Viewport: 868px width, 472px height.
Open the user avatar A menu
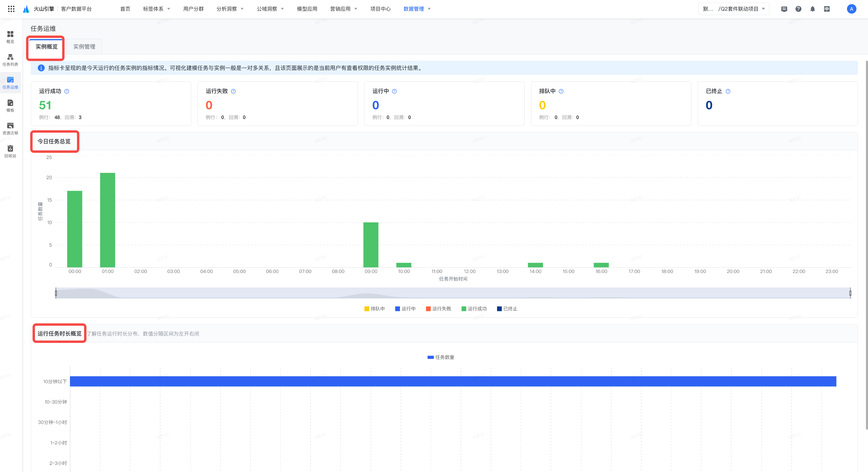[851, 9]
